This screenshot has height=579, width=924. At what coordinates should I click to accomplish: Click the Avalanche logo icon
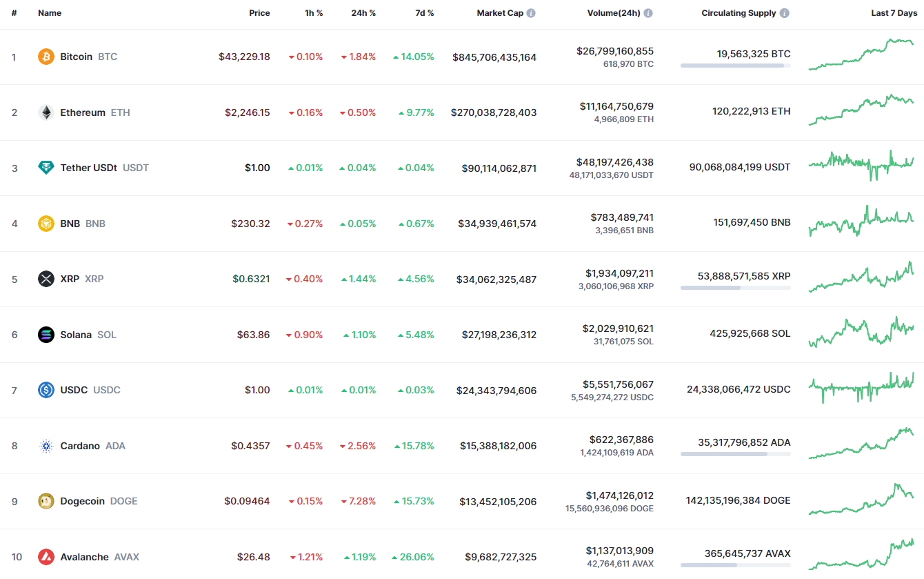[46, 557]
